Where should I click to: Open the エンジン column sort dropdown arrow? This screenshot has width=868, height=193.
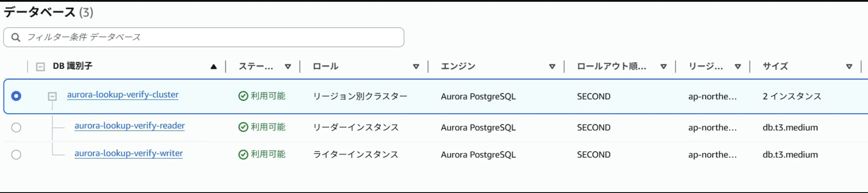click(x=552, y=67)
